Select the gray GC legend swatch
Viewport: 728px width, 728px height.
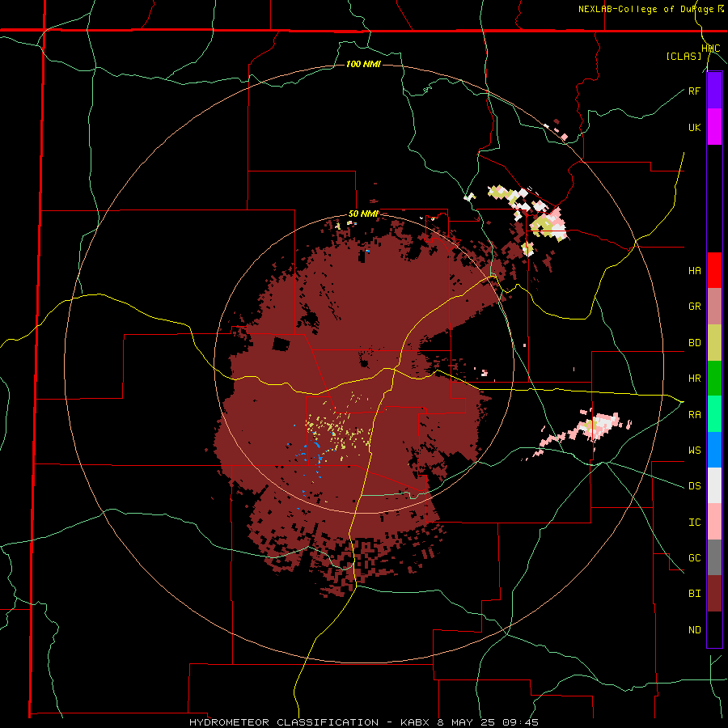click(x=714, y=557)
